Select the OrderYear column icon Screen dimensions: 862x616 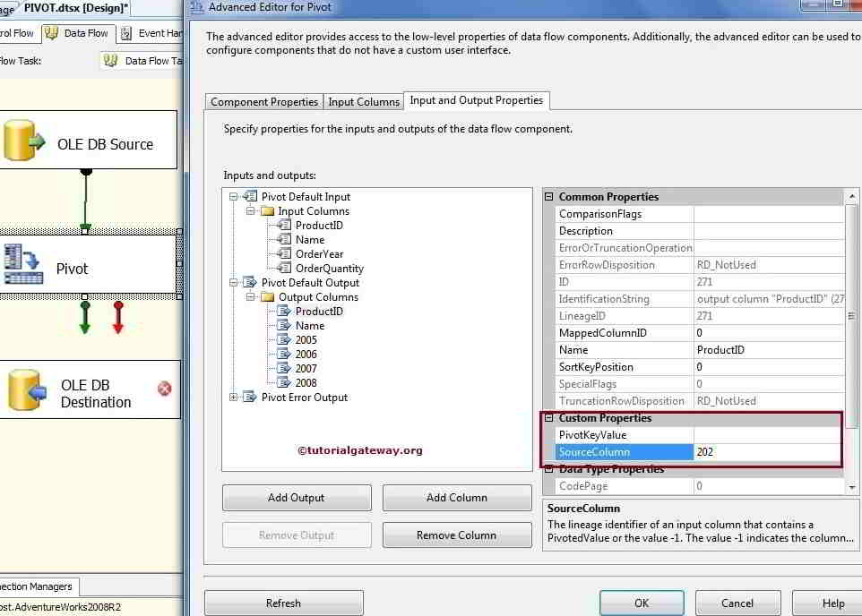tap(287, 253)
